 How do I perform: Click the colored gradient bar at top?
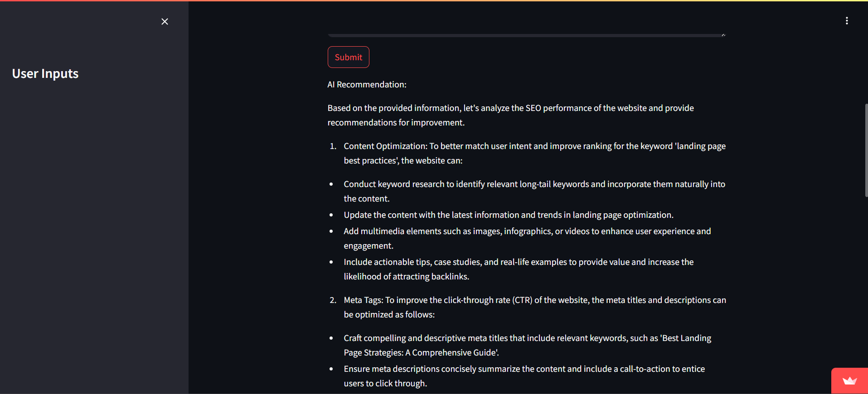434,1
